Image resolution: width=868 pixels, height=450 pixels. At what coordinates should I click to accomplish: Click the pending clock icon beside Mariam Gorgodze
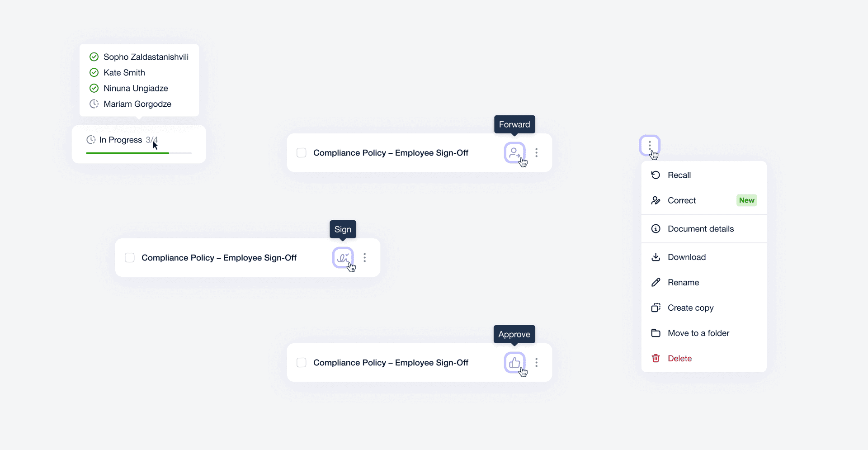(94, 104)
